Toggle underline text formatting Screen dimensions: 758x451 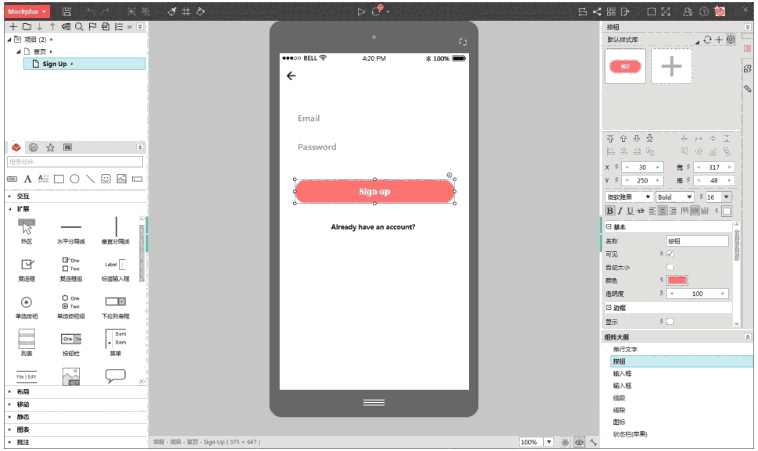click(630, 211)
